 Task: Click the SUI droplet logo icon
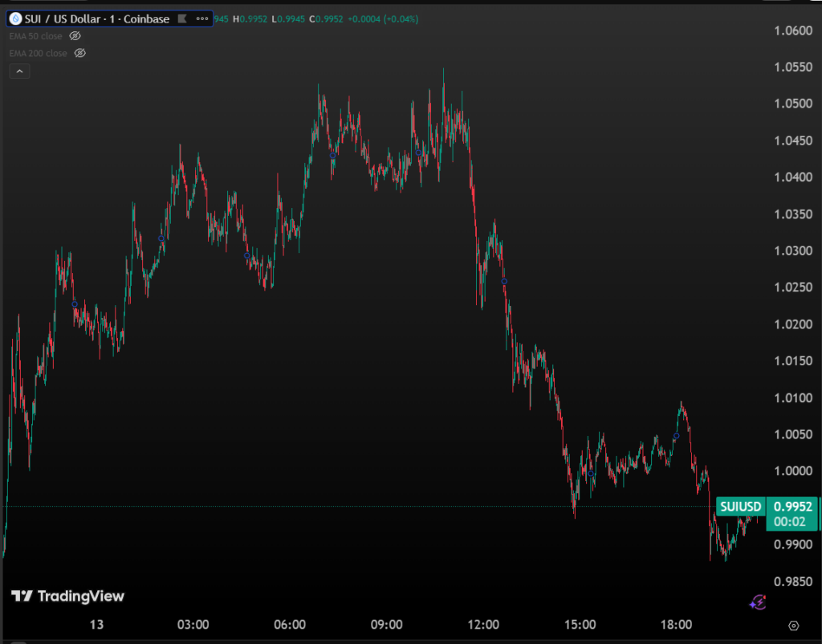15,18
